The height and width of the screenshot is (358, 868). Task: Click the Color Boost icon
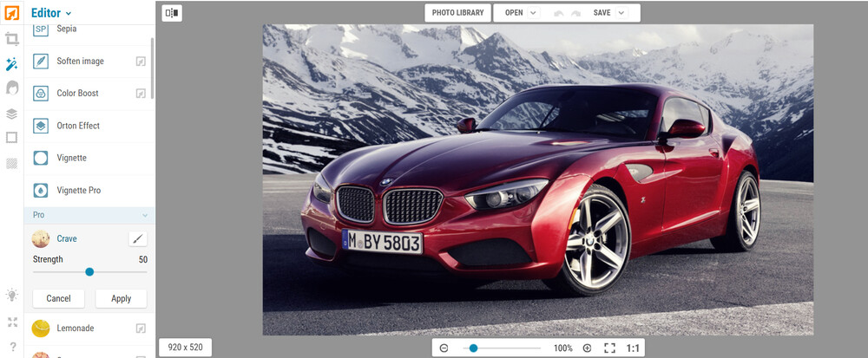pyautogui.click(x=41, y=94)
